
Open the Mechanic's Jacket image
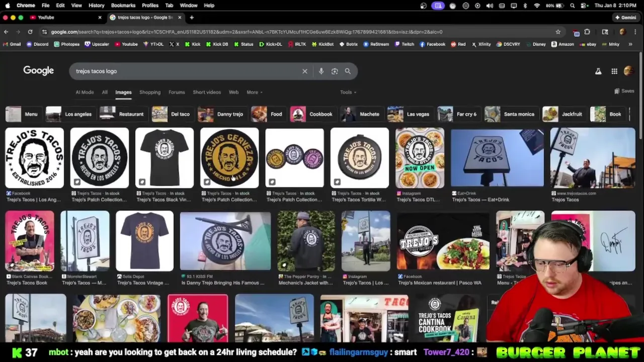pos(306,241)
